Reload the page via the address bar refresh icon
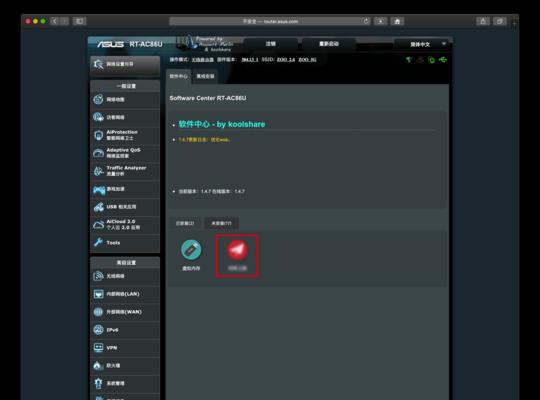The height and width of the screenshot is (400, 540). [366, 21]
